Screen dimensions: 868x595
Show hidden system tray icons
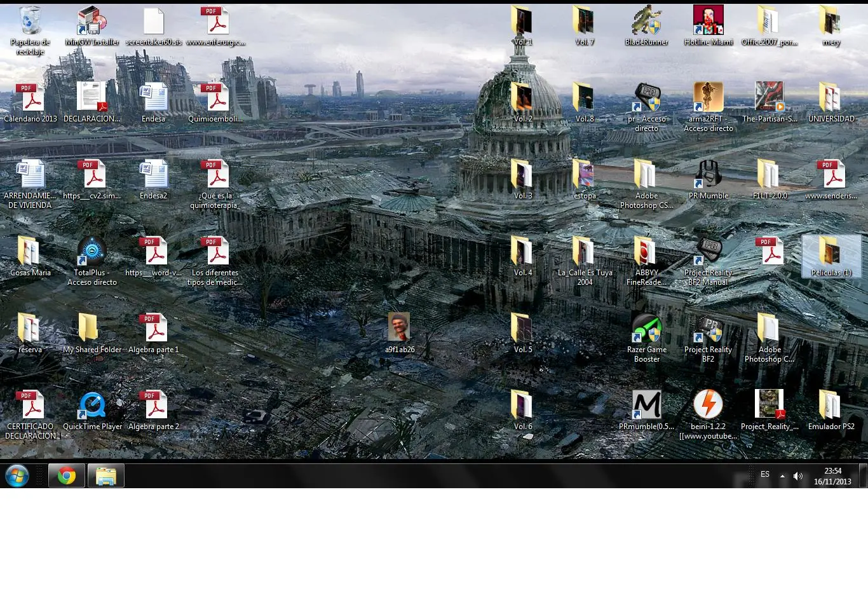click(x=782, y=475)
